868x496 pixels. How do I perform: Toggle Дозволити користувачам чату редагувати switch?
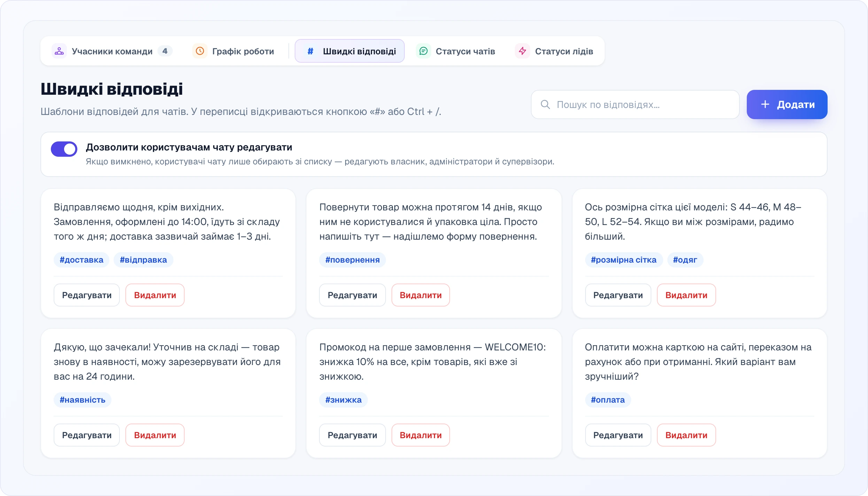coord(64,149)
